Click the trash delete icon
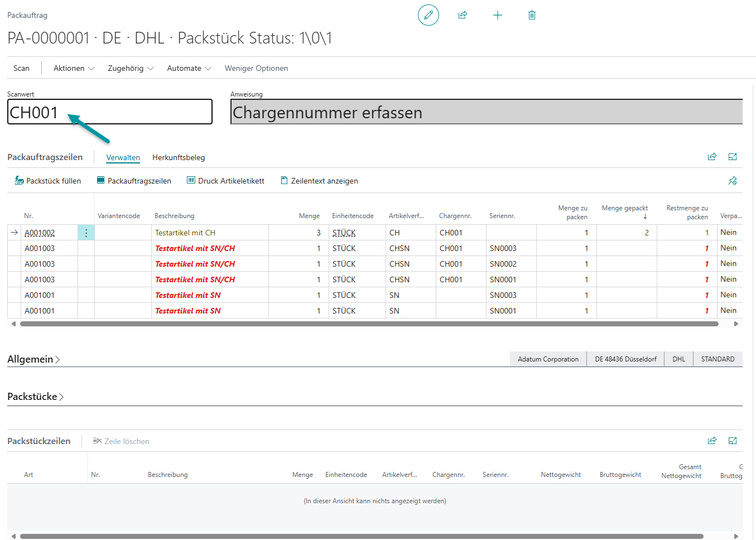This screenshot has height=540, width=756. 532,15
